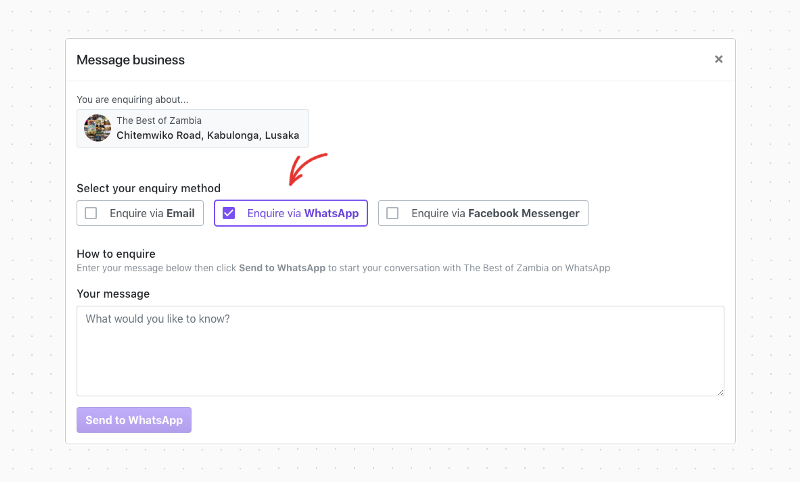Viewport: 800px width, 482px height.
Task: Click the 'You are enquiring about...' text
Action: coord(132,99)
